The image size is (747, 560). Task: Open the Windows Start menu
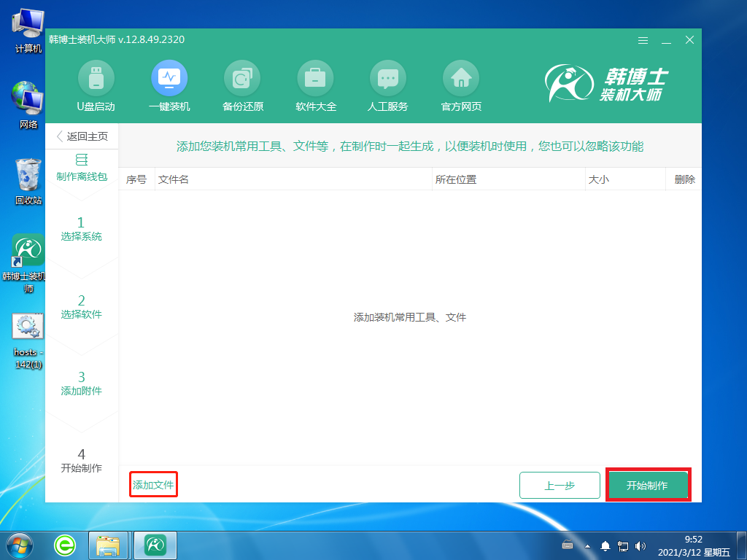(x=18, y=544)
